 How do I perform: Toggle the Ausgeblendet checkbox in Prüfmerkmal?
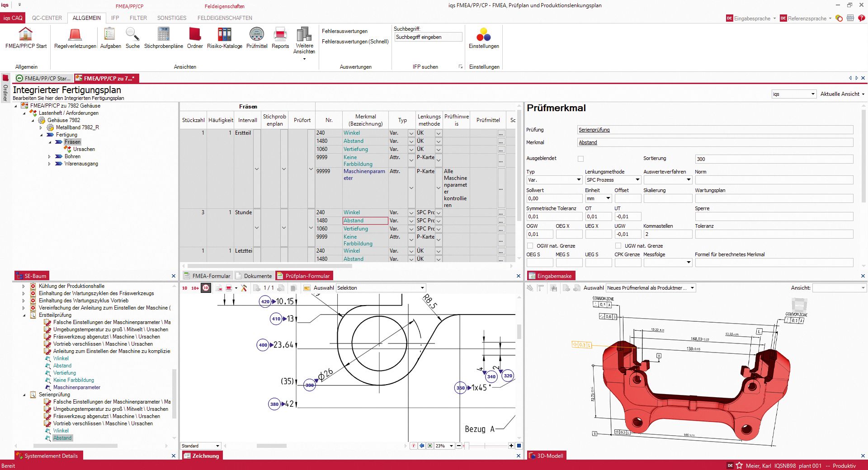tap(580, 158)
